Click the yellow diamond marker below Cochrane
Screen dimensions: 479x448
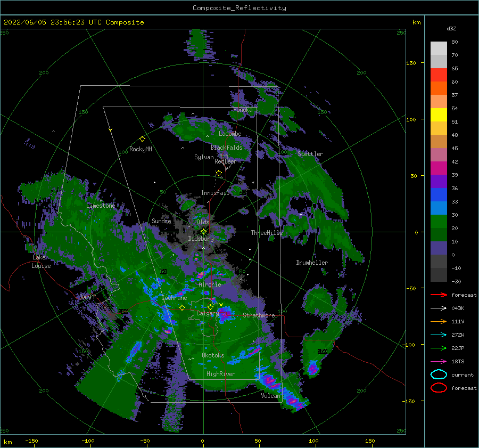[182, 307]
